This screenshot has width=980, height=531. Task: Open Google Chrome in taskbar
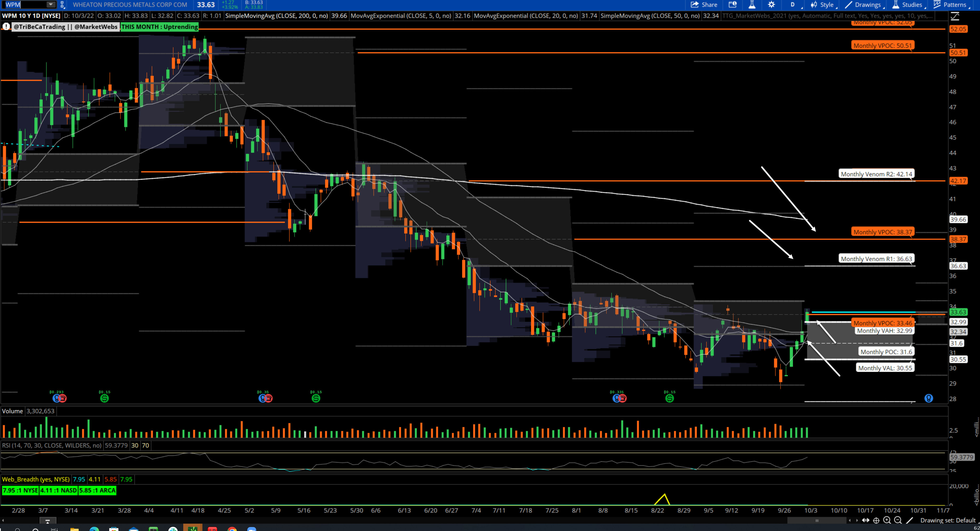pyautogui.click(x=232, y=529)
